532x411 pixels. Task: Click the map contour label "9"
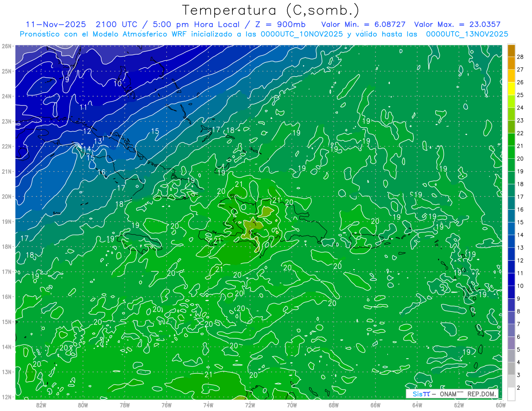[66, 79]
